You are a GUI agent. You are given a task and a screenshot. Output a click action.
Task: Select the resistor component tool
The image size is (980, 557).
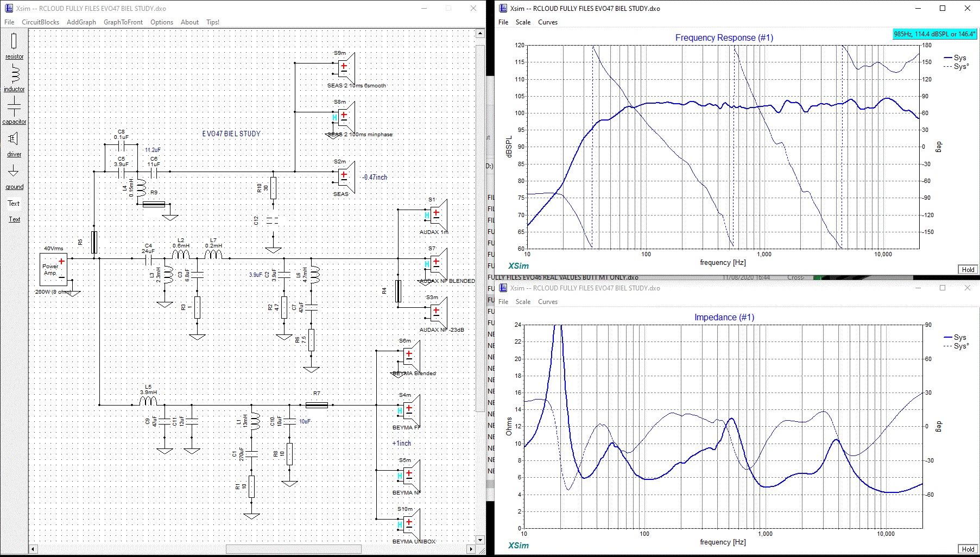pyautogui.click(x=14, y=46)
